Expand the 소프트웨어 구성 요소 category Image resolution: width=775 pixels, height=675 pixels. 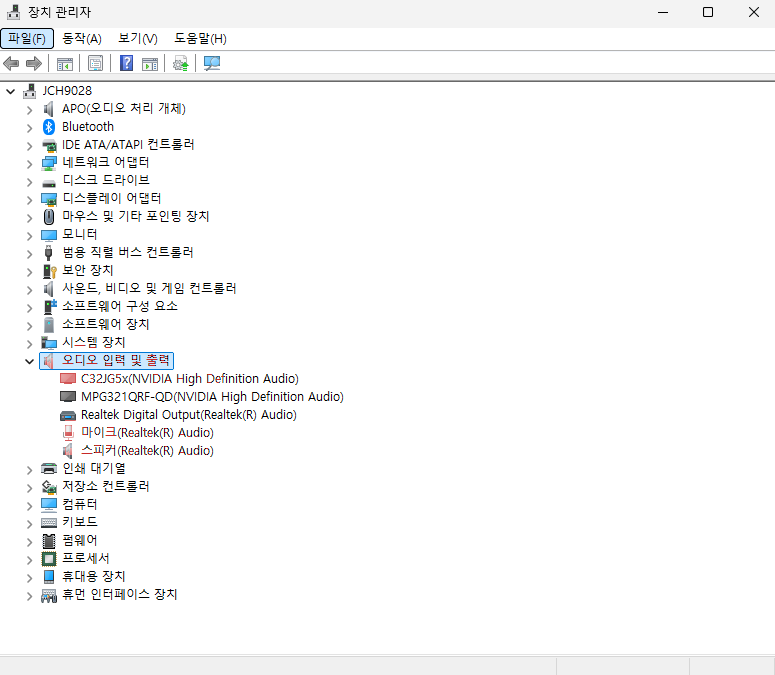[x=30, y=307]
